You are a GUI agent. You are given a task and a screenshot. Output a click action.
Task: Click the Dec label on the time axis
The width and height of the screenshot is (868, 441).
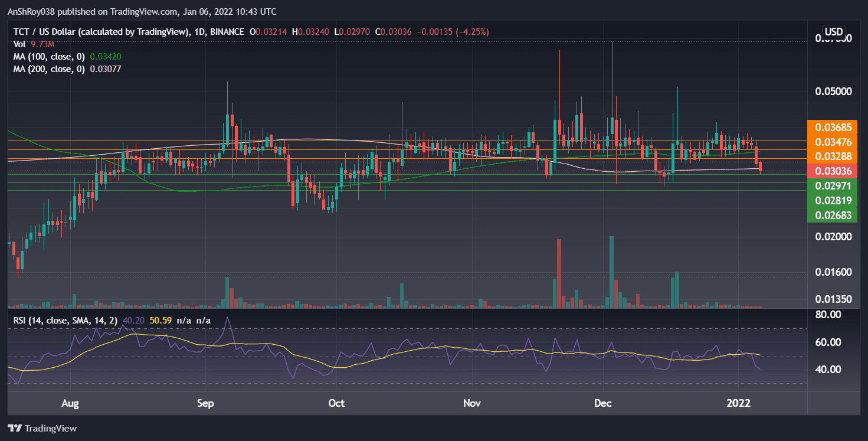point(602,403)
